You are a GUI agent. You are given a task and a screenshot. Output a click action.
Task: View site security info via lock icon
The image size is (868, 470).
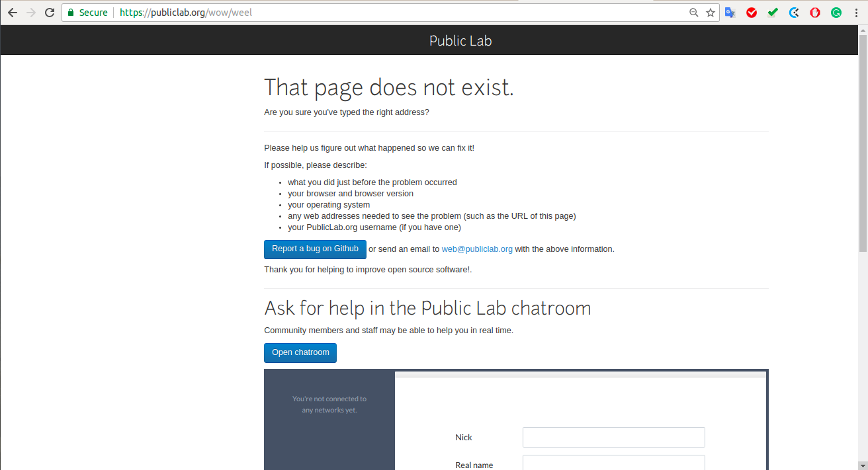(71, 13)
